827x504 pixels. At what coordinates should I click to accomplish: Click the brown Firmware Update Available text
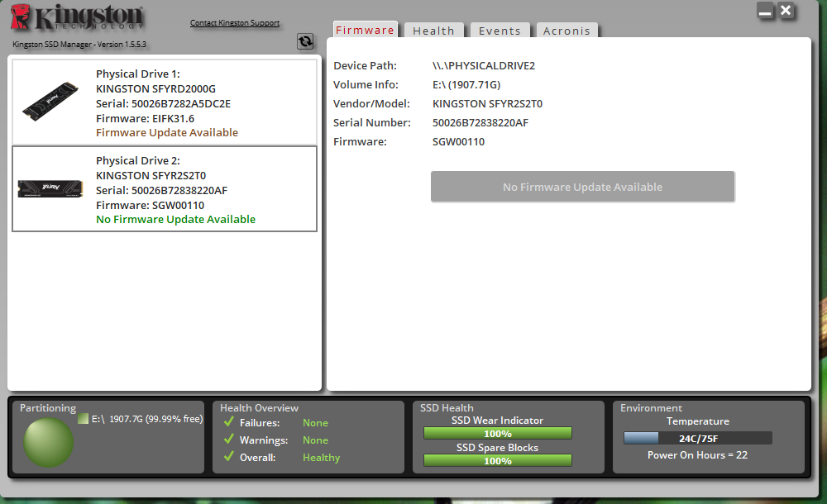(x=167, y=132)
